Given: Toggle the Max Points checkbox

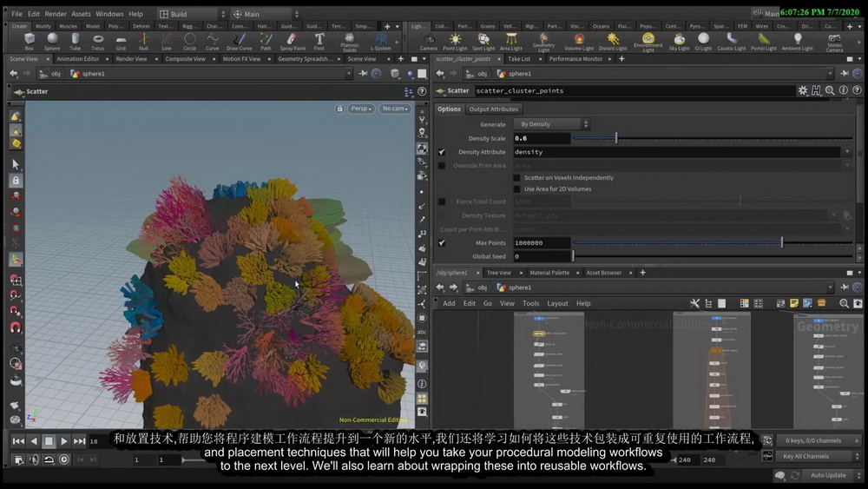Looking at the screenshot, I should (x=442, y=242).
